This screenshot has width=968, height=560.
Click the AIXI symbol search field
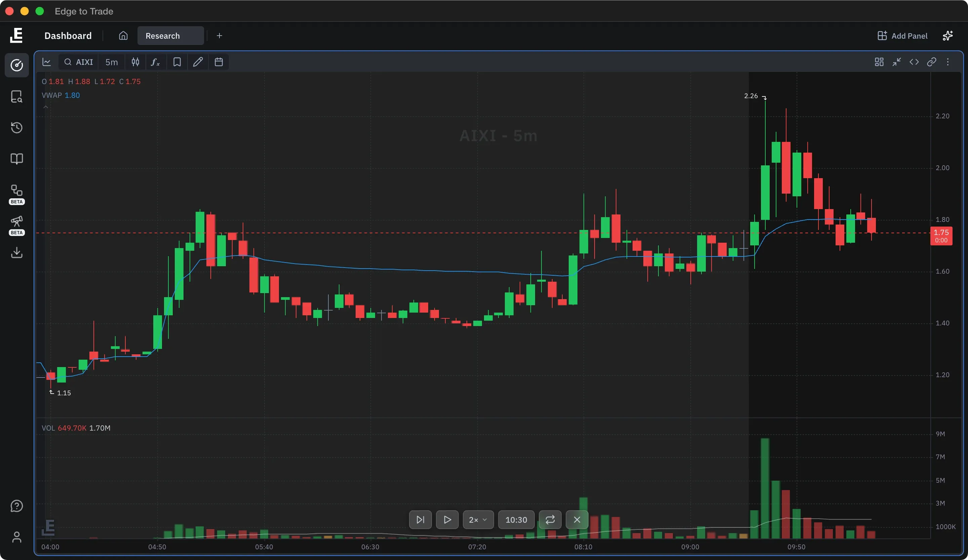pyautogui.click(x=78, y=62)
